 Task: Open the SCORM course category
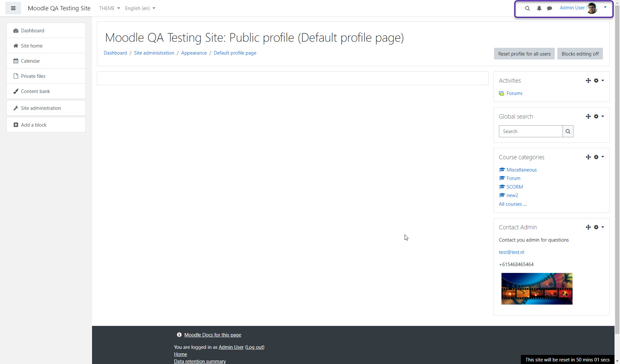point(515,187)
